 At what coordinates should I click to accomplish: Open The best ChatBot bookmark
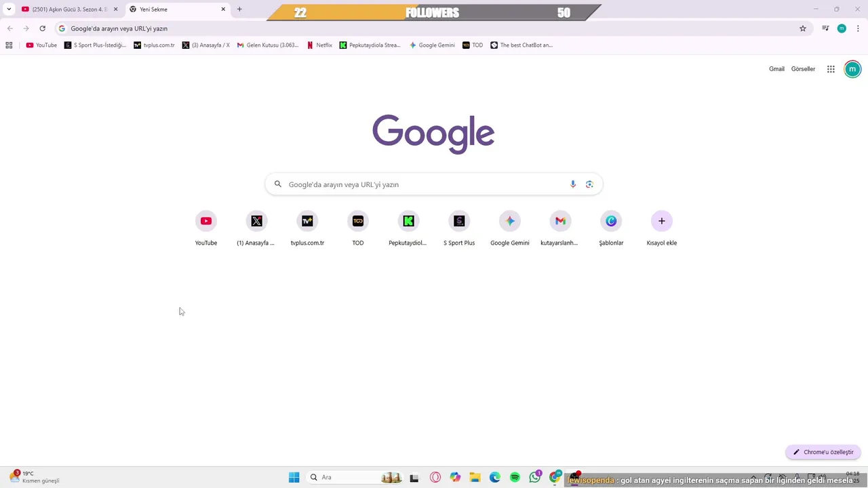[521, 45]
